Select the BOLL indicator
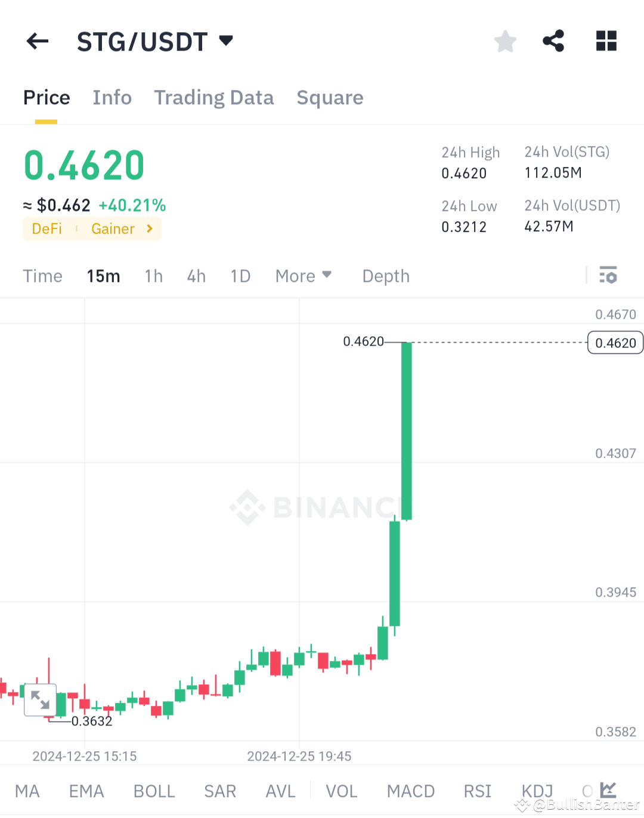The width and height of the screenshot is (644, 818). pyautogui.click(x=154, y=791)
